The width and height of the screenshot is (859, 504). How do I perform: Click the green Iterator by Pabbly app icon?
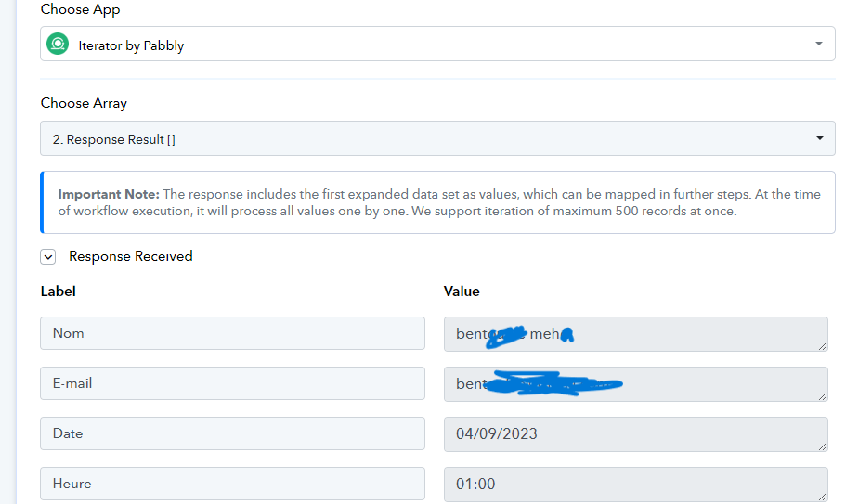click(x=58, y=44)
